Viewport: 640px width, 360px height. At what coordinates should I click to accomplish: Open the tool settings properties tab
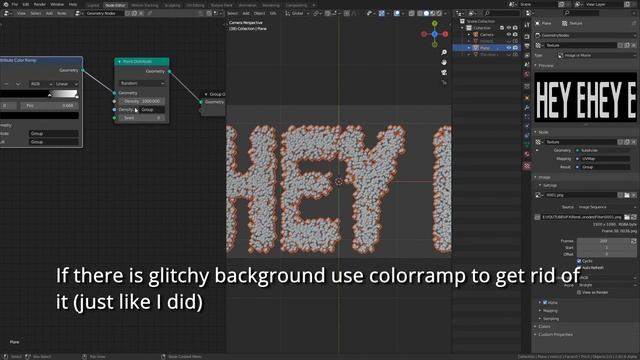click(527, 25)
